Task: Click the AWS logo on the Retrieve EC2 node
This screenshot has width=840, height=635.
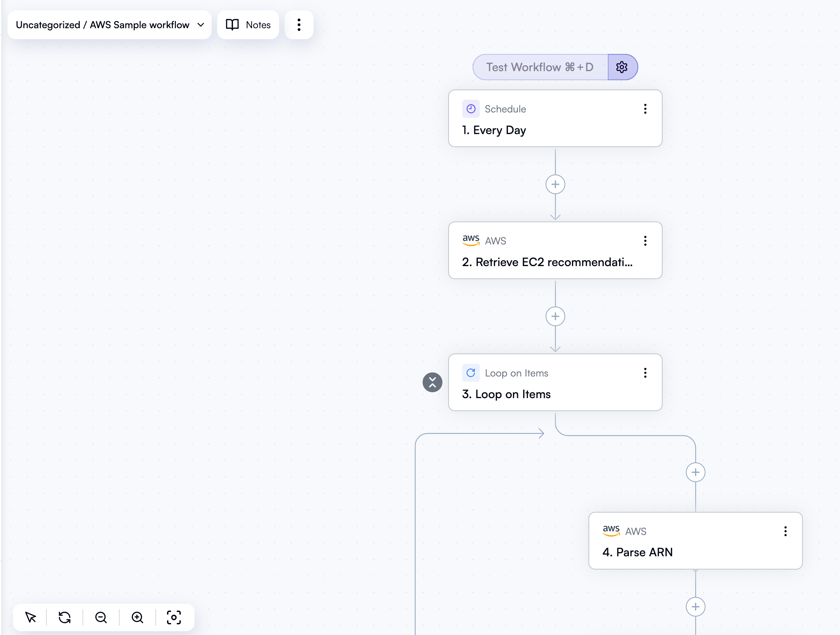Action: 471,240
